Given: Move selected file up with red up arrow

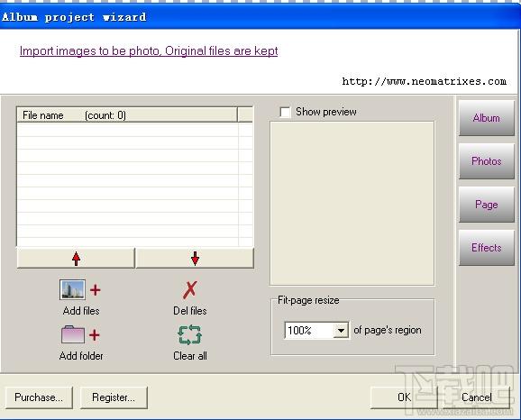Looking at the screenshot, I should coord(76,258).
